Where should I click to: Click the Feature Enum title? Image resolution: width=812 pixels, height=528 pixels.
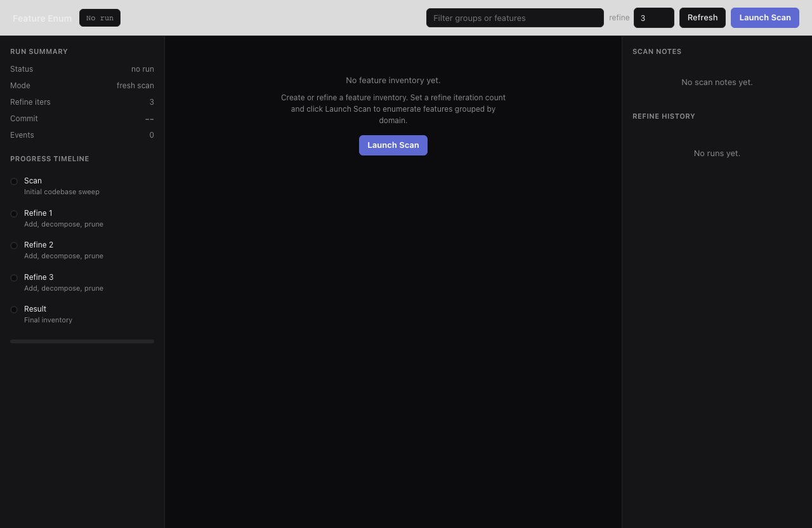click(42, 18)
